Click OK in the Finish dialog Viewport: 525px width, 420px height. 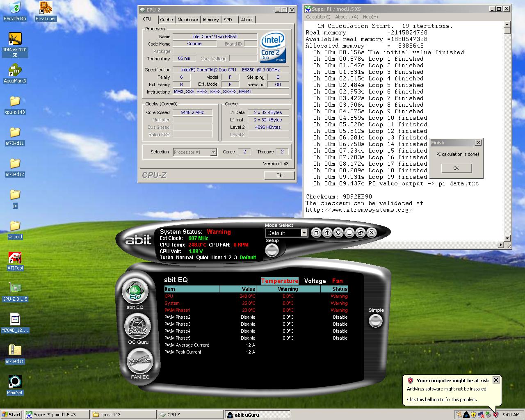pos(456,168)
